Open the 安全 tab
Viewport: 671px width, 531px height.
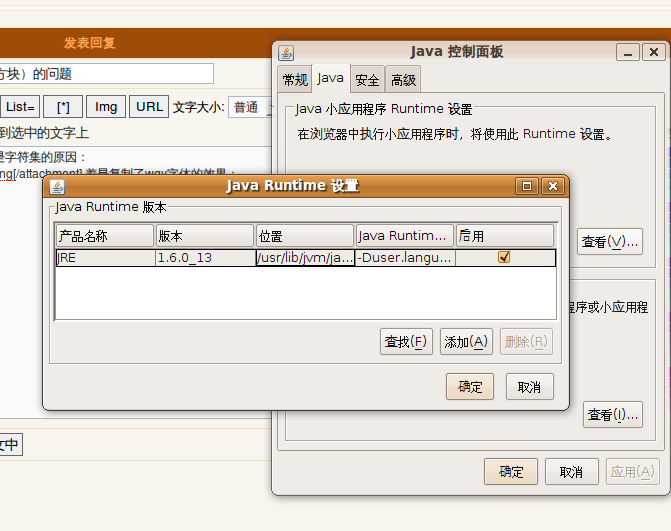point(367,80)
